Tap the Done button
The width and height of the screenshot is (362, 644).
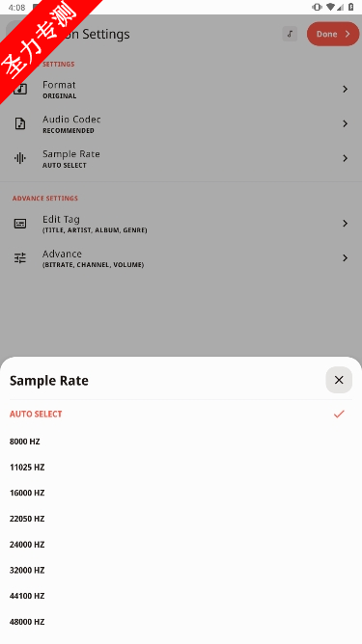[x=333, y=34]
